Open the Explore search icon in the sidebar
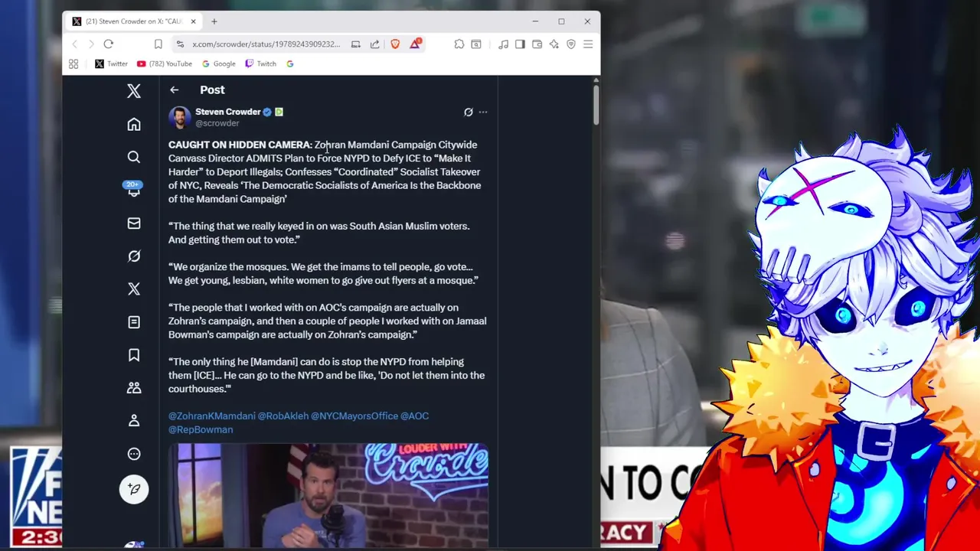The width and height of the screenshot is (980, 551). pos(134,157)
